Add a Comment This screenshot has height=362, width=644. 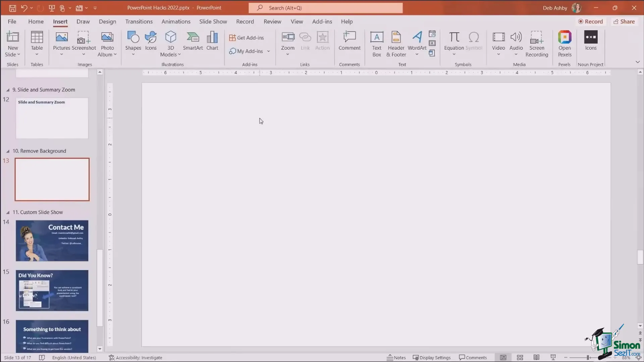click(x=350, y=41)
